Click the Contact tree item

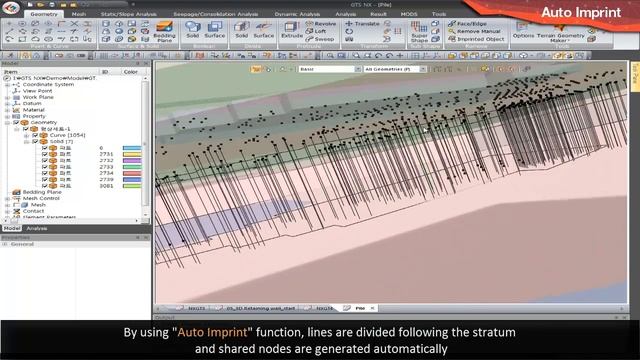pos(33,211)
